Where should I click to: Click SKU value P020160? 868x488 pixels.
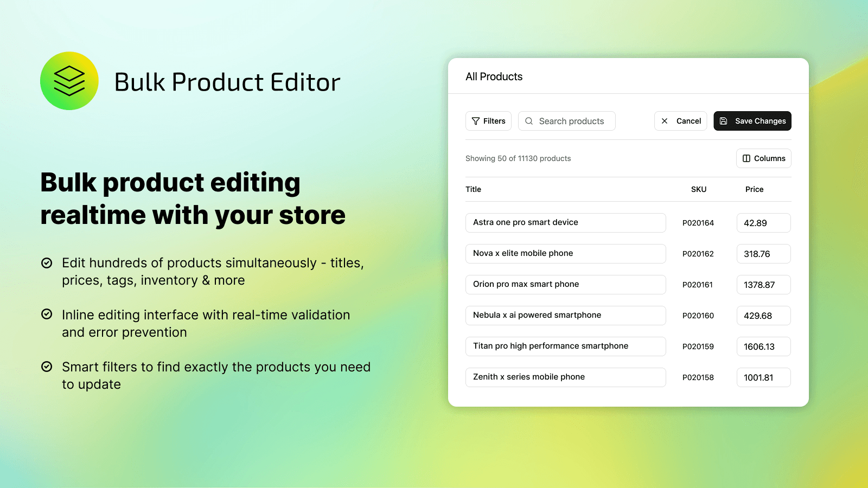[698, 316]
